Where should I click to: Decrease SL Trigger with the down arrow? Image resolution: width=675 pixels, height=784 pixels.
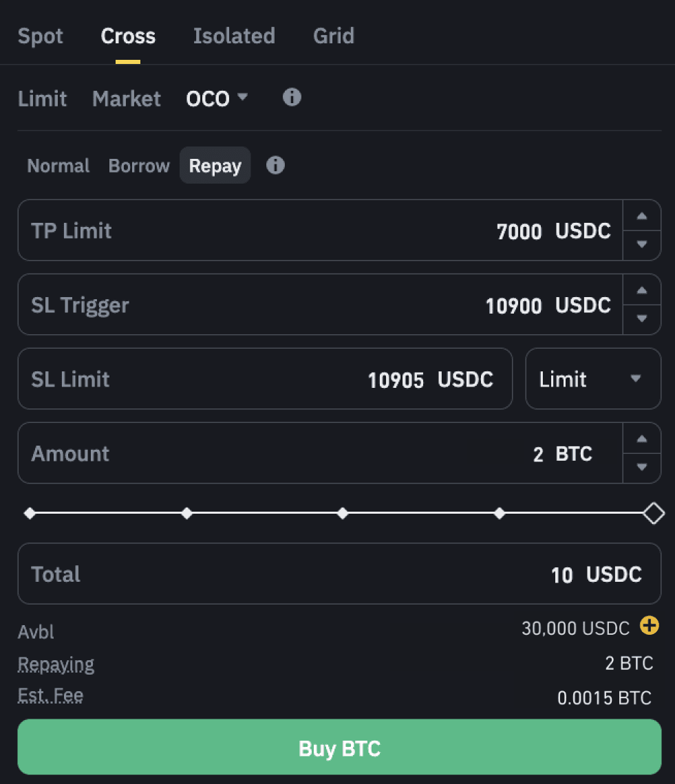[642, 319]
